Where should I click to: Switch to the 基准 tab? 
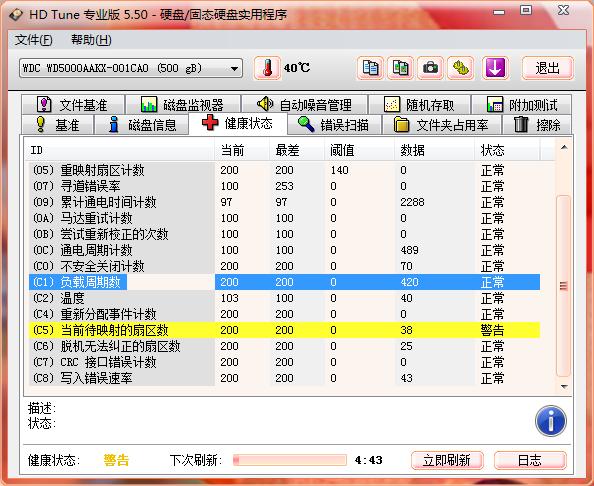tap(57, 125)
